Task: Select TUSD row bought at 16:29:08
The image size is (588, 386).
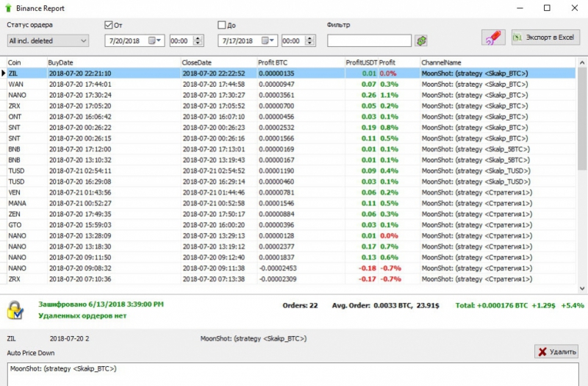Action: (x=291, y=182)
